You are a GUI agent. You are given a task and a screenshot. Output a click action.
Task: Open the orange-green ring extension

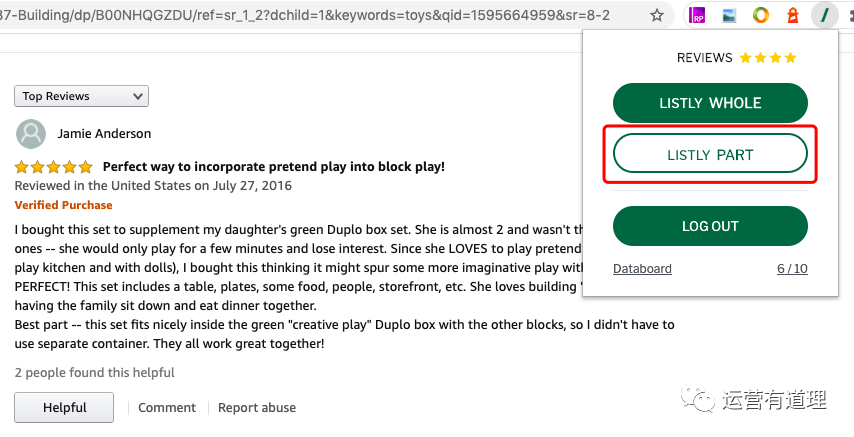[x=760, y=16]
